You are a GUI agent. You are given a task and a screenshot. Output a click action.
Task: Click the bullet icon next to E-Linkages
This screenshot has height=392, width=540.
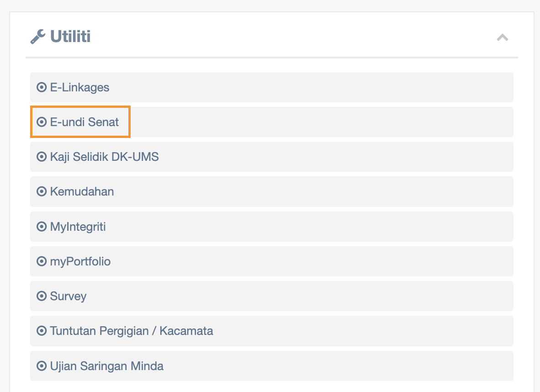(x=42, y=87)
